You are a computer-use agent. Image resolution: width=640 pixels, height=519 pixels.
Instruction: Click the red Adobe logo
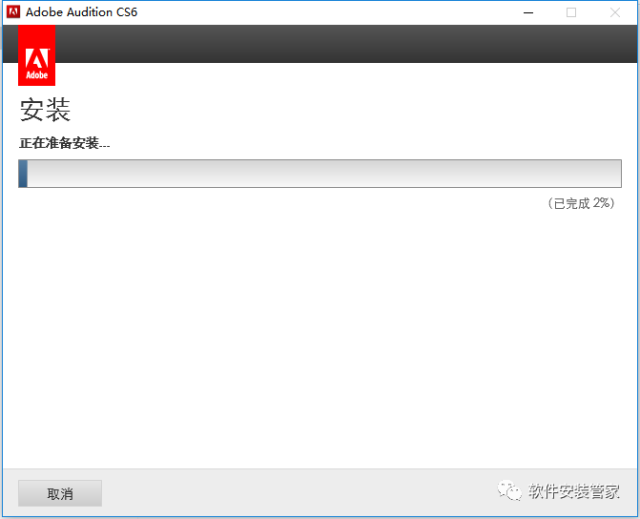36,55
